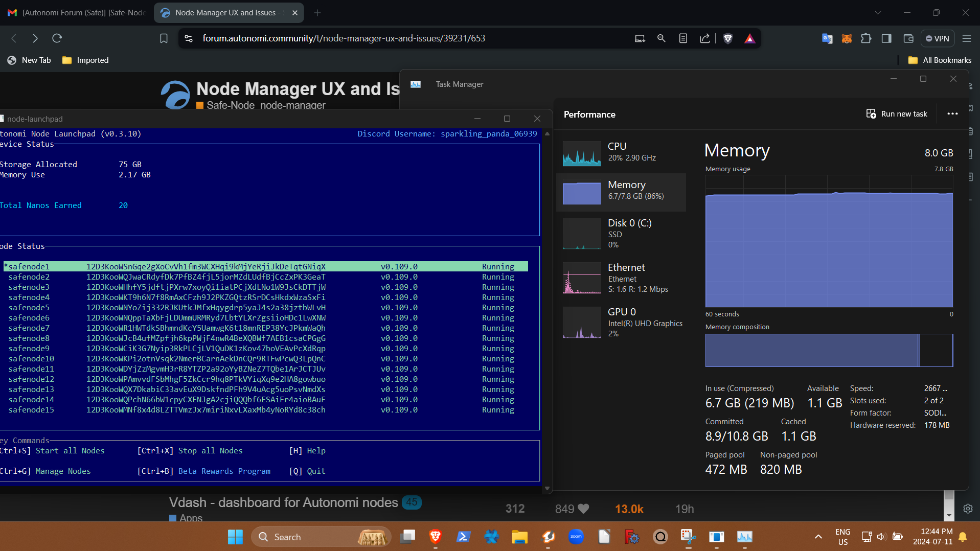Show hidden system tray icons
This screenshot has width=980, height=551.
tap(818, 537)
